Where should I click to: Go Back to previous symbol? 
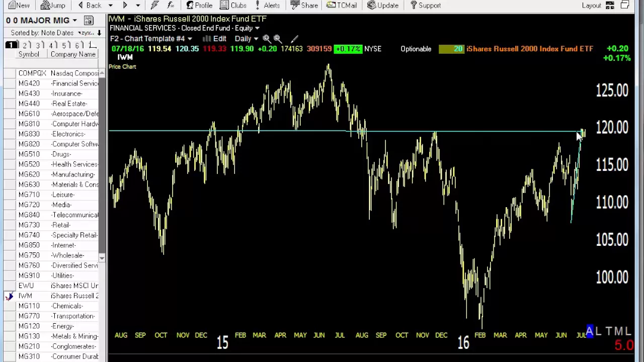(90, 5)
